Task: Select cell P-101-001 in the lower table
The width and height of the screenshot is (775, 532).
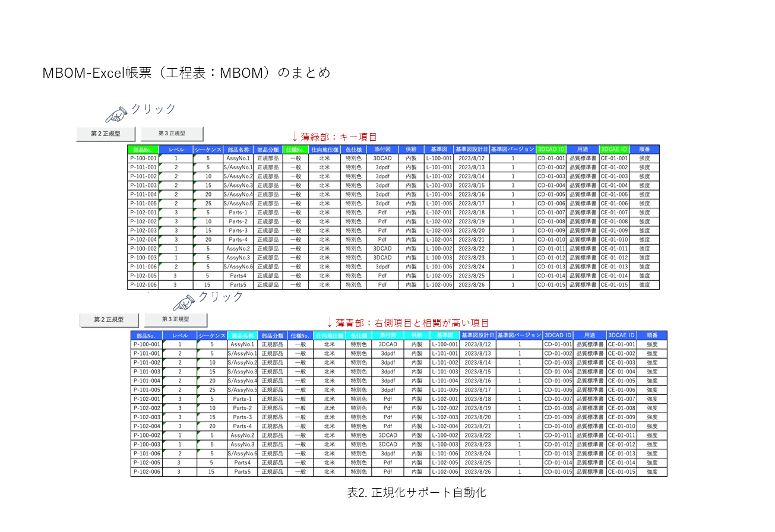Action: [x=147, y=353]
